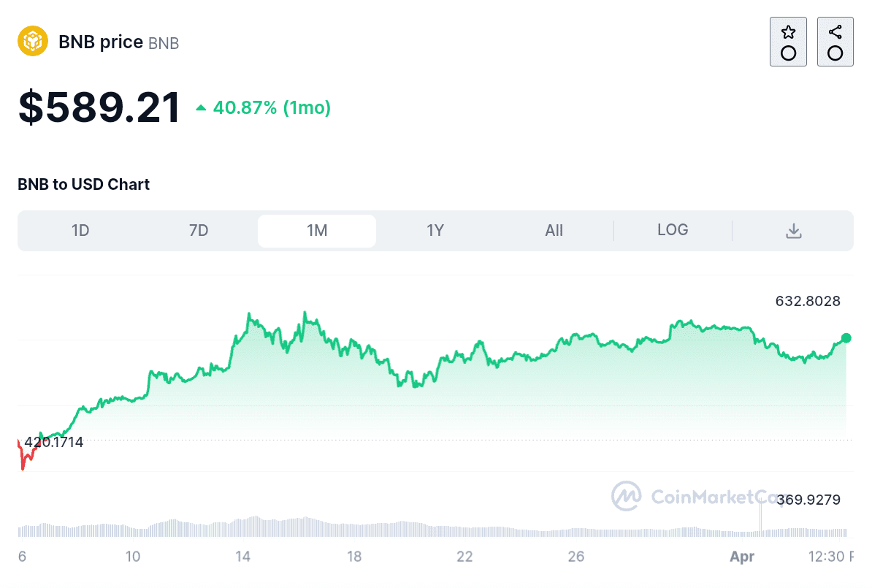Select the 1M time range tab
This screenshot has height=588, width=872.
[x=317, y=231]
